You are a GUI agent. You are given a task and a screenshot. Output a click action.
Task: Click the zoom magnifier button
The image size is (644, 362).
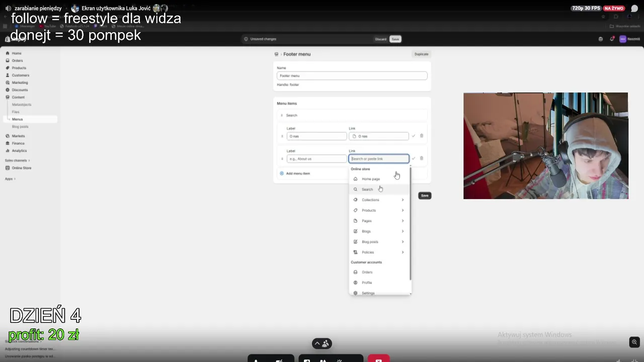click(634, 342)
